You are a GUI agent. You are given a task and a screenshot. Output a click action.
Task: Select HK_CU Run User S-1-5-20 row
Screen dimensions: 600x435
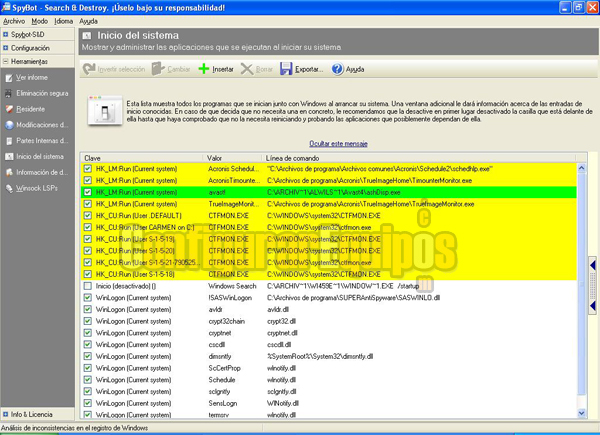[329, 251]
